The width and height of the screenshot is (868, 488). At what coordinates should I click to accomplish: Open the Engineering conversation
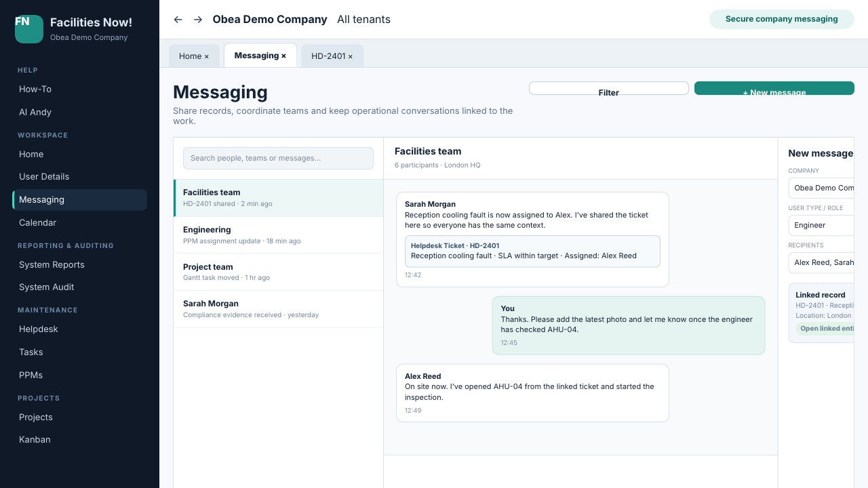[279, 235]
